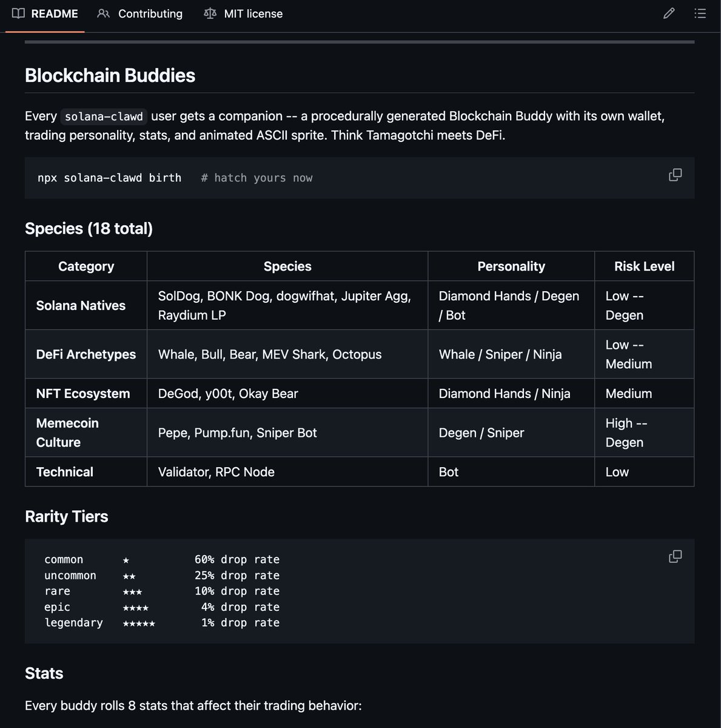Image resolution: width=721 pixels, height=728 pixels.
Task: Click the scale icon beside MIT license
Action: 210,13
